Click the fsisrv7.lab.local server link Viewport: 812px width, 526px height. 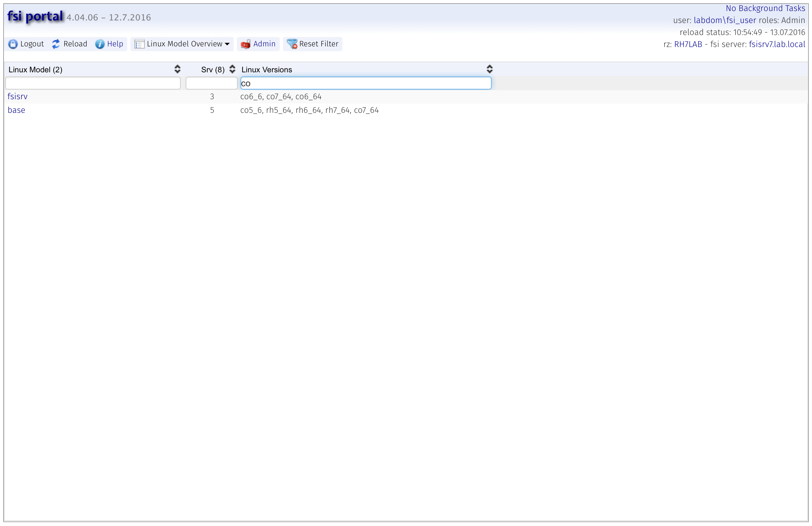pos(777,44)
